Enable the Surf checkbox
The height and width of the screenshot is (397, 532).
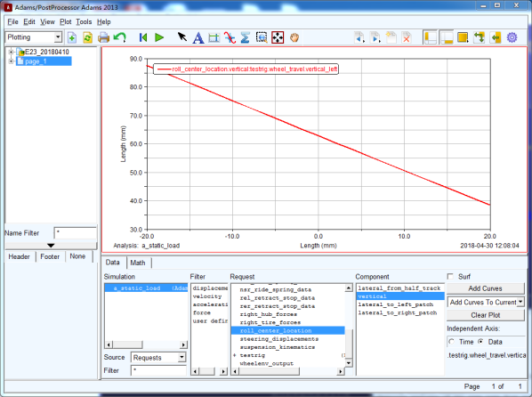pos(450,277)
